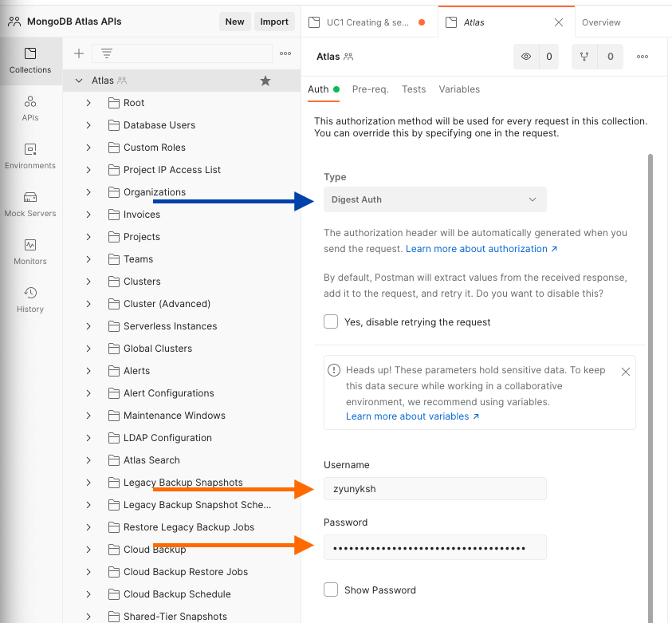Click the team workspace icon beside MongoDB Atlas APIs
This screenshot has height=623, width=672.
[14, 22]
